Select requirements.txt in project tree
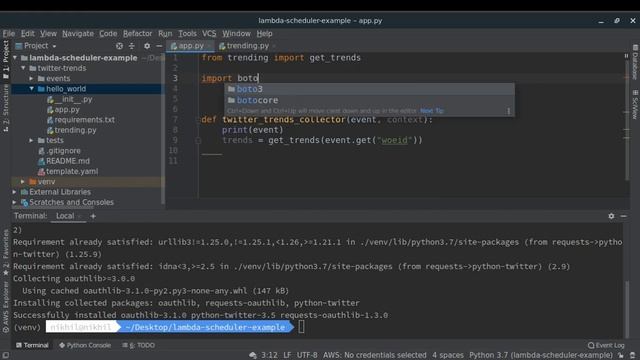Viewport: 640px width, 360px height. pyautogui.click(x=81, y=120)
